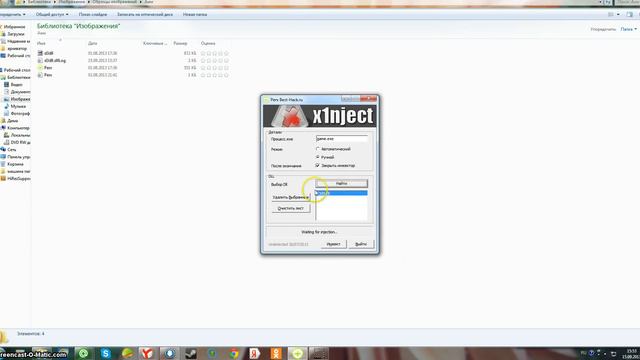
Task: Open the Yandex Я taskbar icon
Action: 255,353
